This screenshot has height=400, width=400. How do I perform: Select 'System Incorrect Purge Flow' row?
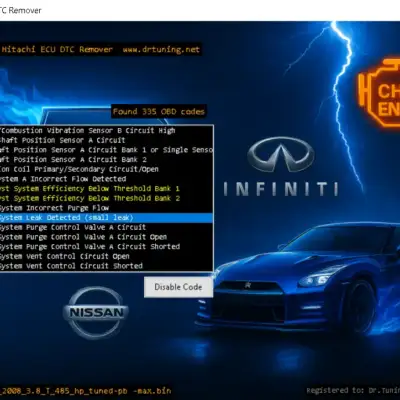click(x=106, y=208)
